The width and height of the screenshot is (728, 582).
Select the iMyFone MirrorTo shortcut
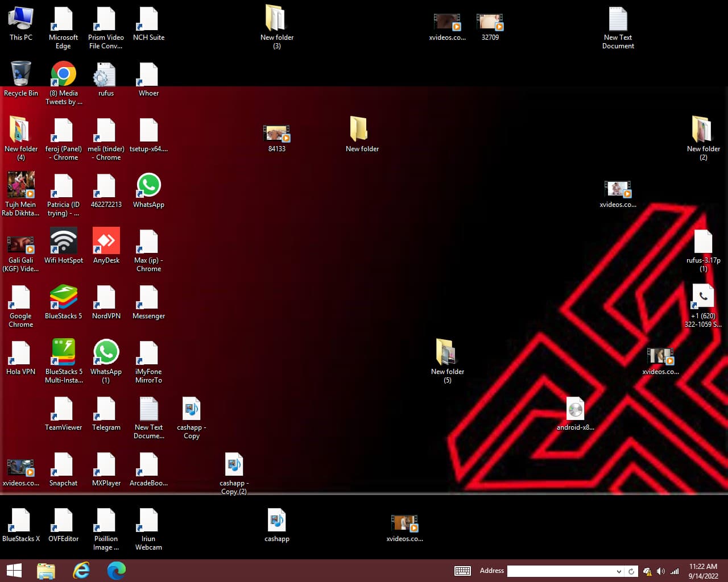coord(148,362)
